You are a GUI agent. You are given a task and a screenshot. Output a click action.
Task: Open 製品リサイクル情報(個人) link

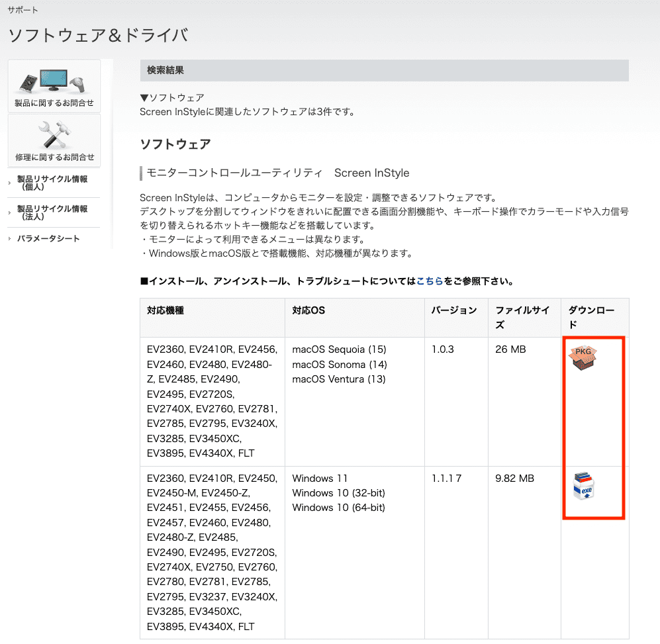tap(52, 183)
